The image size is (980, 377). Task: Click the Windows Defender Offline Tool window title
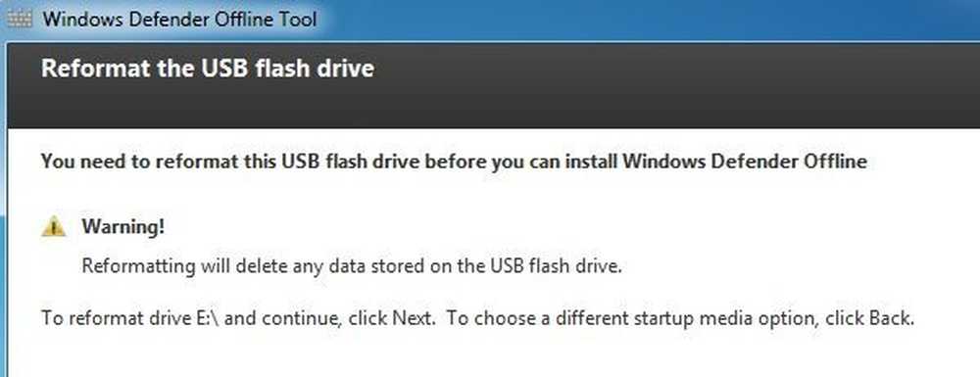[180, 19]
